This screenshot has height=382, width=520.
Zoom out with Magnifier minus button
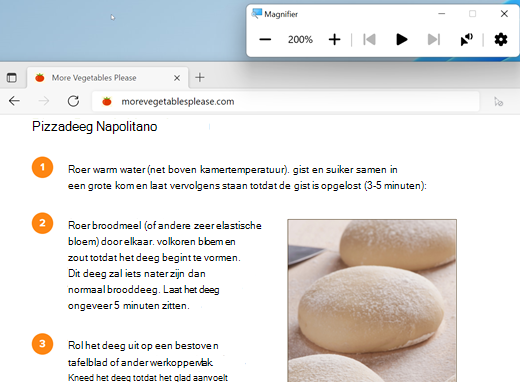point(265,40)
